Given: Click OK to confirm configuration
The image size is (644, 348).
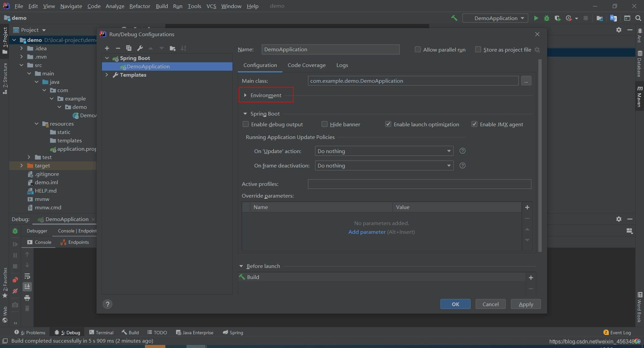Looking at the screenshot, I should coord(455,304).
